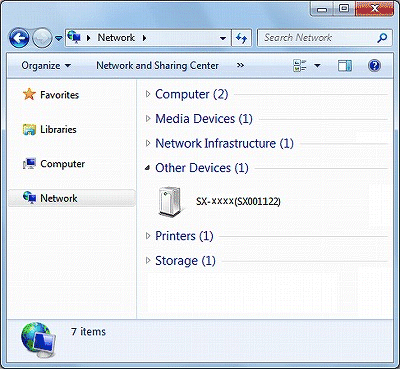Image resolution: width=400 pixels, height=369 pixels.
Task: Open the Organize menu
Action: click(46, 66)
